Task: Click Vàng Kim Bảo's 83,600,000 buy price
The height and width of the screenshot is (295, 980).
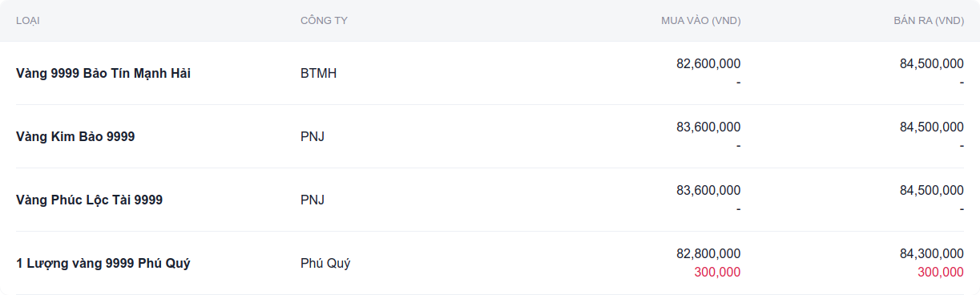Action: 708,127
